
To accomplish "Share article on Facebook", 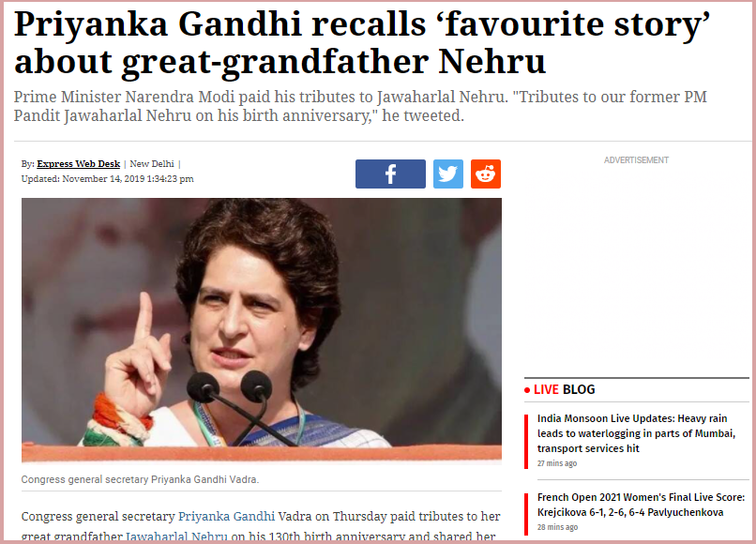I will pyautogui.click(x=390, y=174).
